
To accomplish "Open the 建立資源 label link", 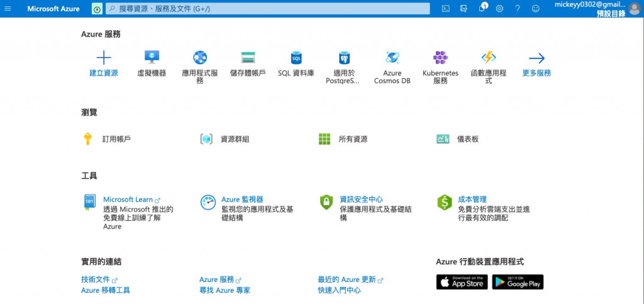I will coord(104,73).
